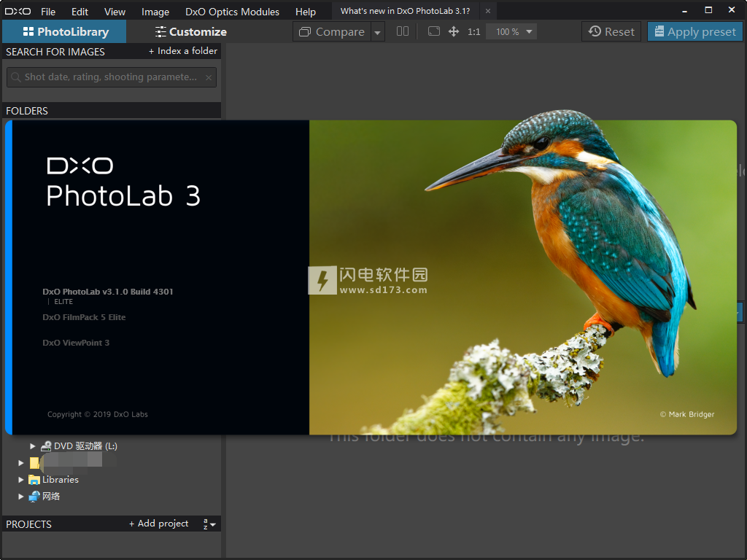Screen dimensions: 747x560
Task: Open the Edit menu
Action: [x=80, y=12]
